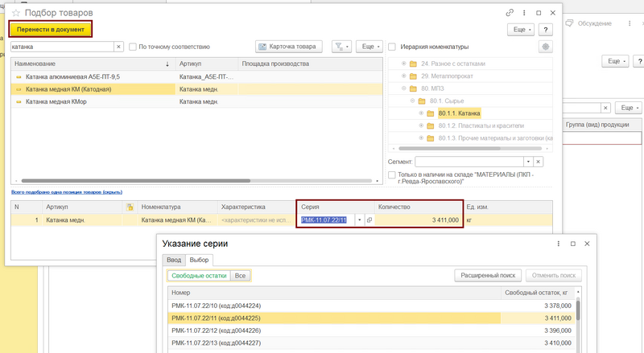Screen dimensions: 644x353
Task: Collapse 80.1. Сырье tree node
Action: [x=412, y=101]
